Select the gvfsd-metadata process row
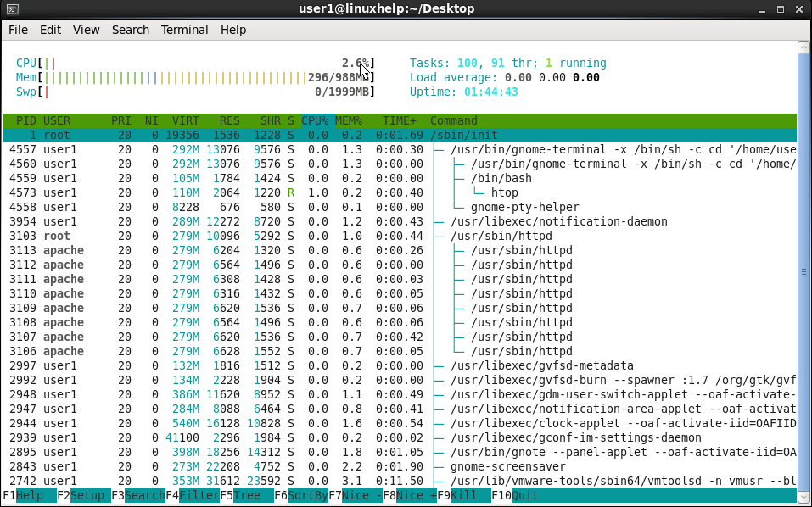Image resolution: width=812 pixels, height=507 pixels. tap(400, 366)
